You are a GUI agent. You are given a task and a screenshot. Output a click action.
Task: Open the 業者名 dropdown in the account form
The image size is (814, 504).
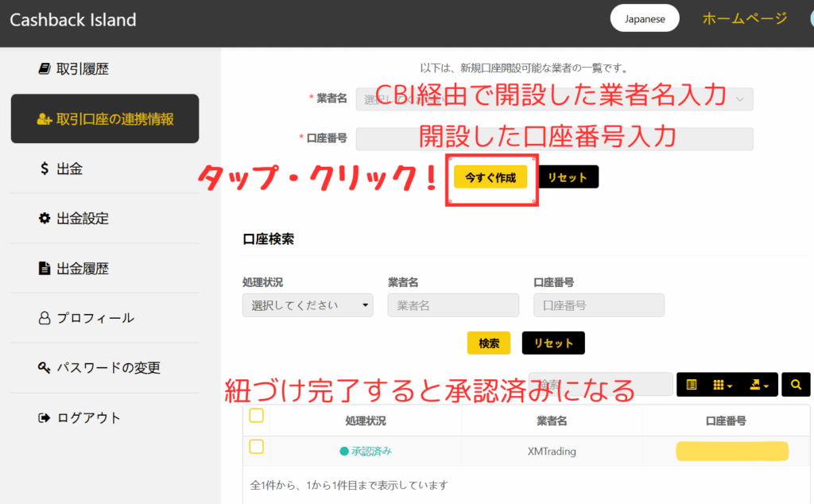click(554, 99)
